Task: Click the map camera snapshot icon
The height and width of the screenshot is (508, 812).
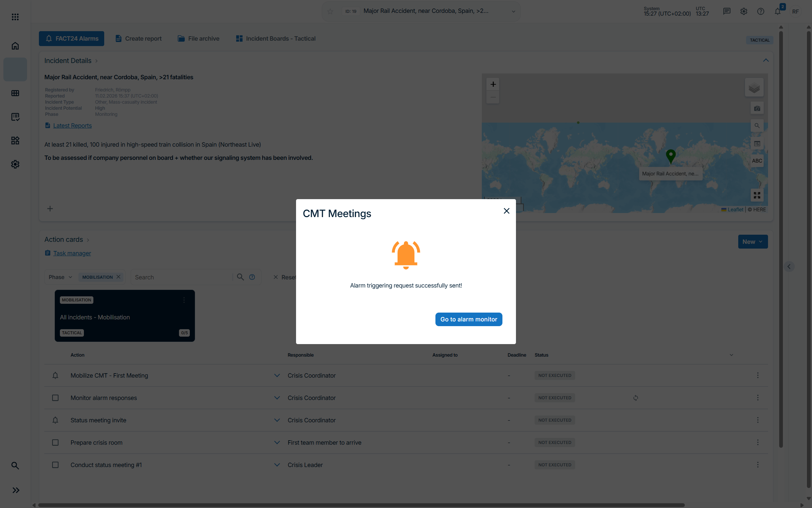Action: (757, 108)
